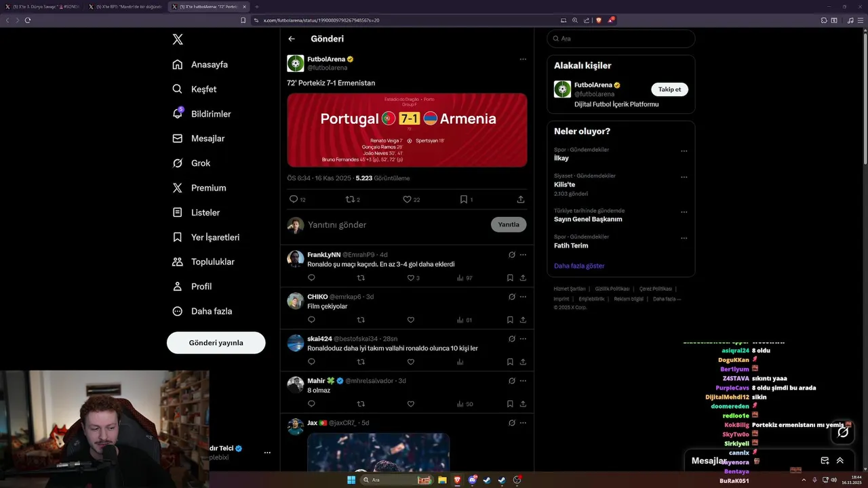This screenshot has width=868, height=488.
Task: Open the İlkay trending topic
Action: point(561,158)
